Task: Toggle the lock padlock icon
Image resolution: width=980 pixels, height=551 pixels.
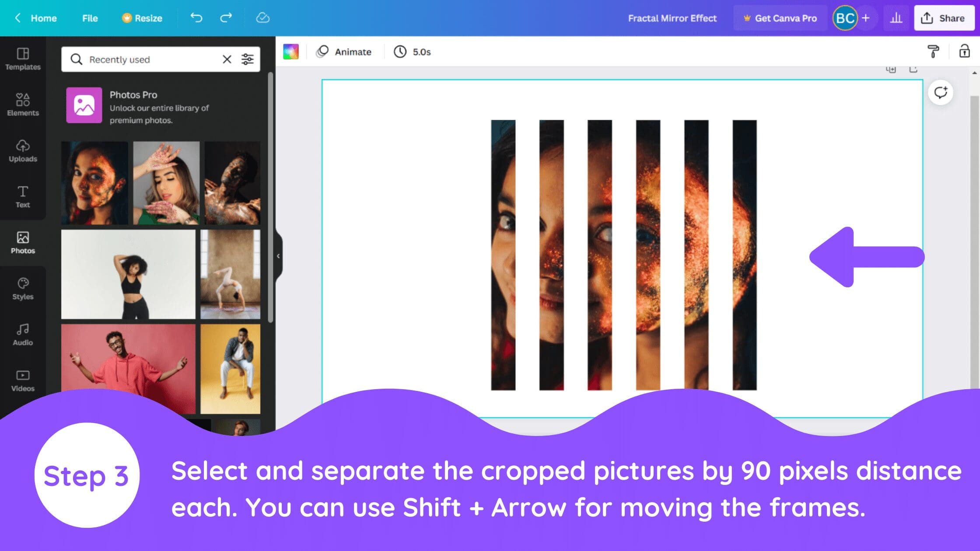Action: pos(964,51)
